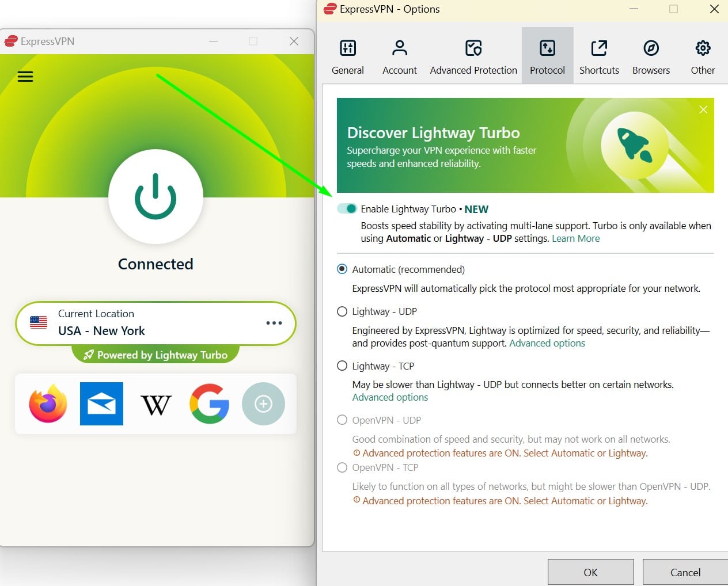Switch to the Account tab
The width and height of the screenshot is (728, 586).
400,56
